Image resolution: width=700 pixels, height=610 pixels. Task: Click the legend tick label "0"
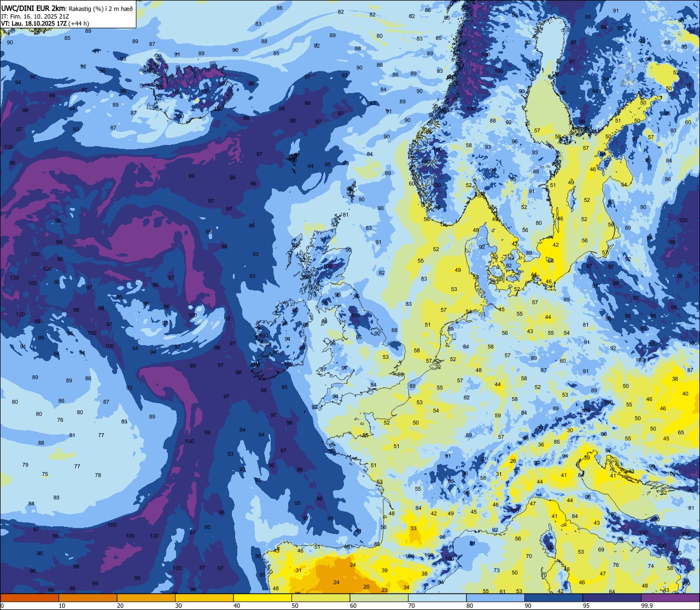[2, 606]
